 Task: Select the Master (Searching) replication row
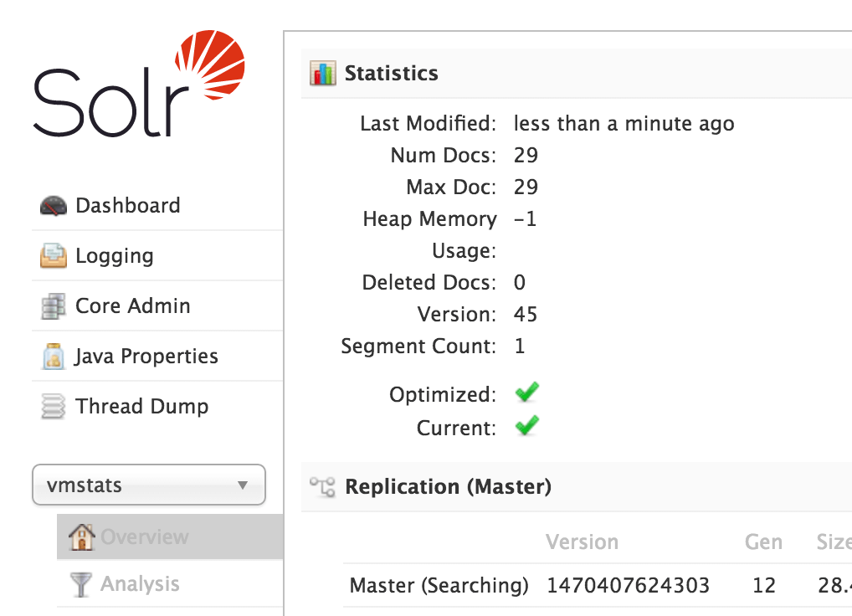[x=598, y=586]
